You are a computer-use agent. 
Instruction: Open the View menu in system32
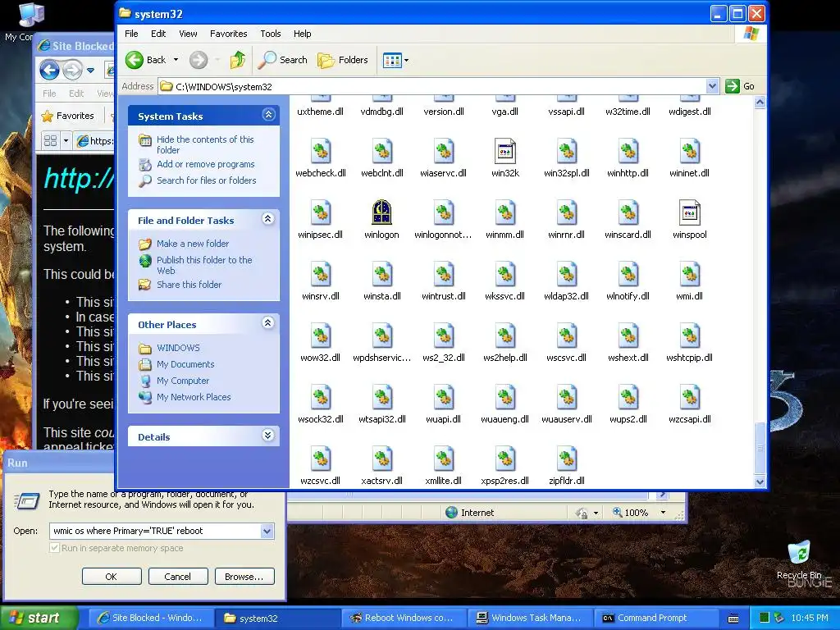pyautogui.click(x=188, y=34)
